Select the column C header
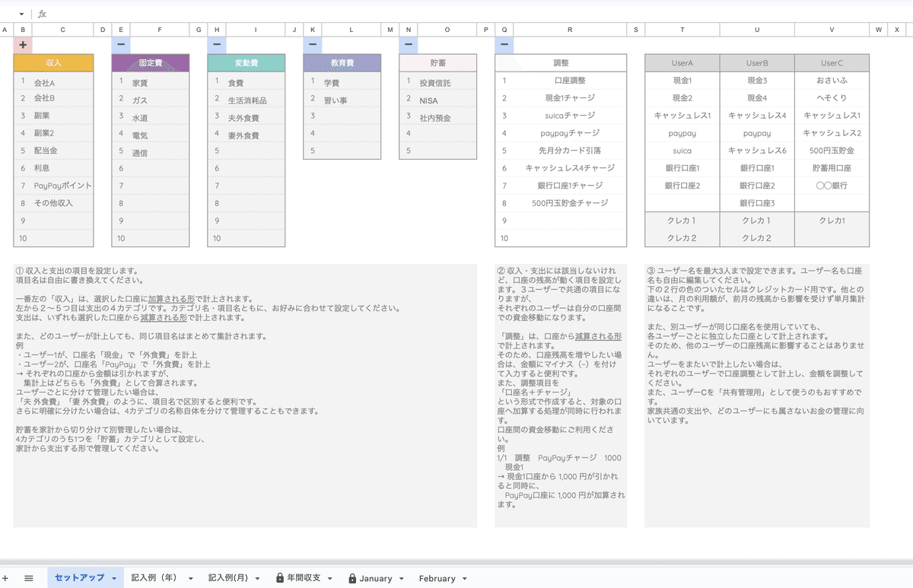This screenshot has width=913, height=588. click(x=62, y=29)
